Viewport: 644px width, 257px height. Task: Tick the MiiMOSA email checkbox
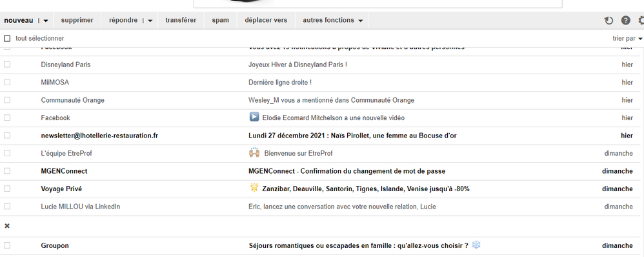(7, 82)
